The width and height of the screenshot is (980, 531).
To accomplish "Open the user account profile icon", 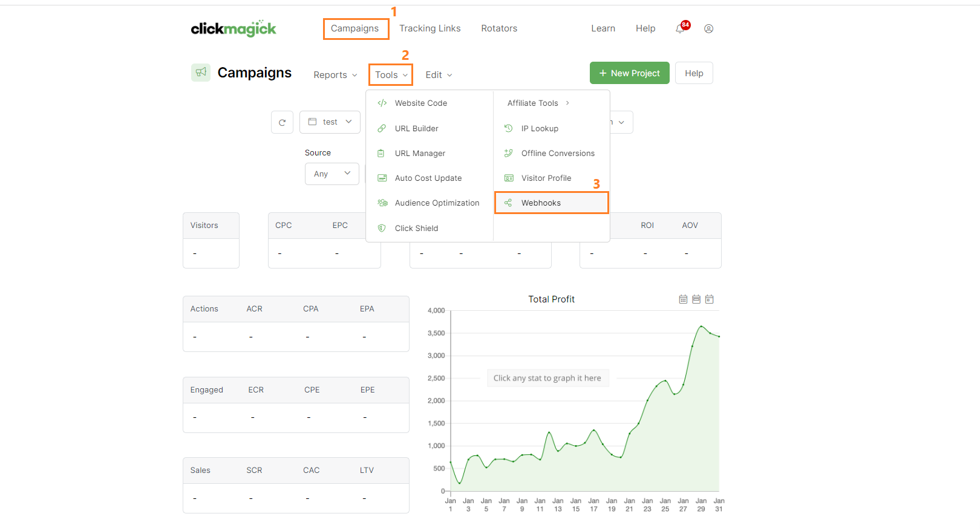I will pos(708,28).
